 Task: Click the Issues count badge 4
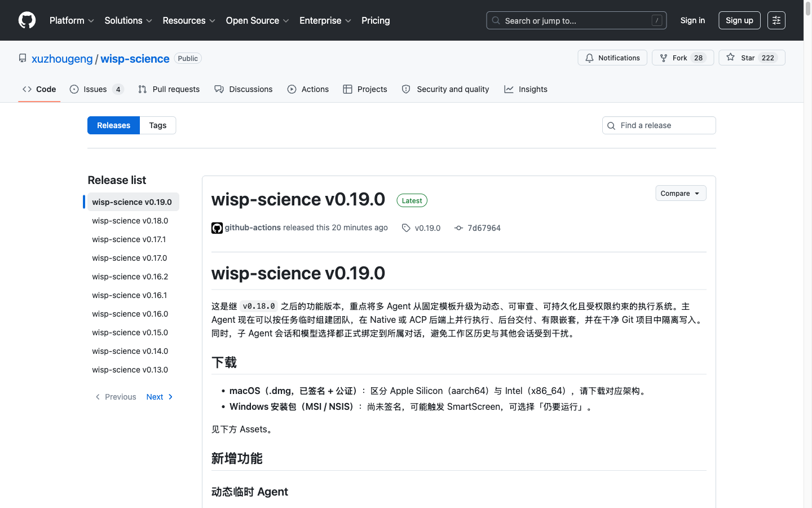click(118, 89)
